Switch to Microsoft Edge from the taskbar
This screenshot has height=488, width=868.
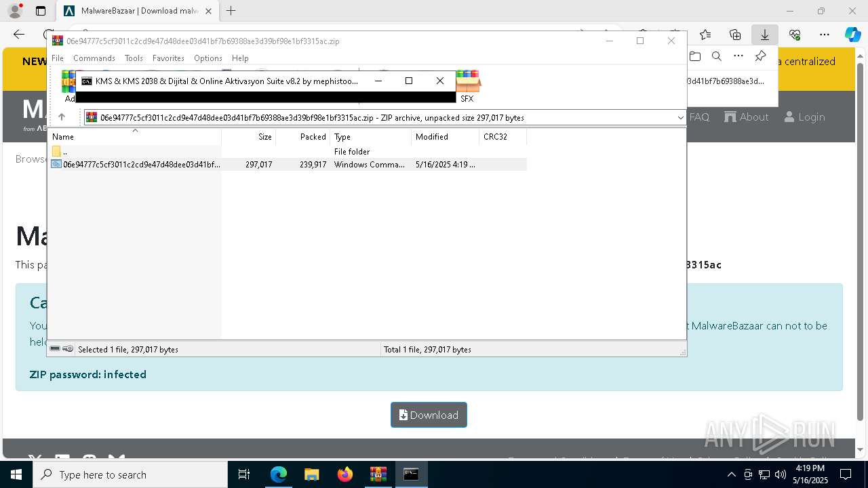coord(279,474)
